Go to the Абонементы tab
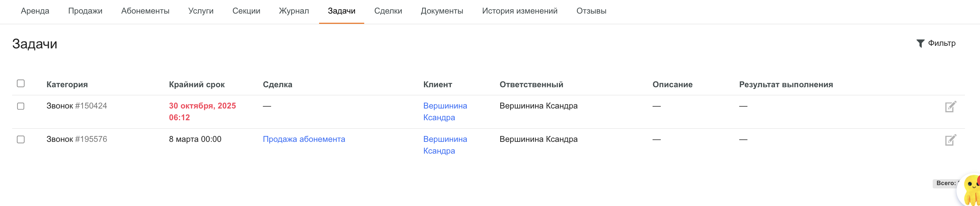 click(x=145, y=11)
